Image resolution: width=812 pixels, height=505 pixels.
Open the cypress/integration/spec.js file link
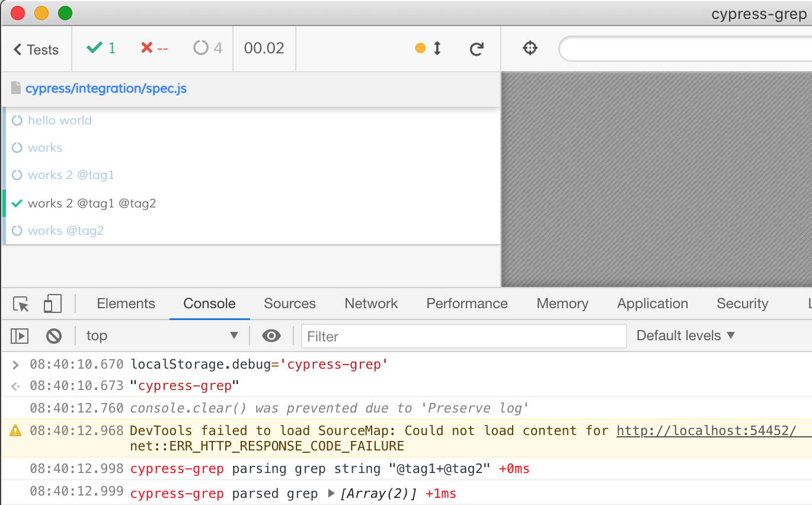106,88
